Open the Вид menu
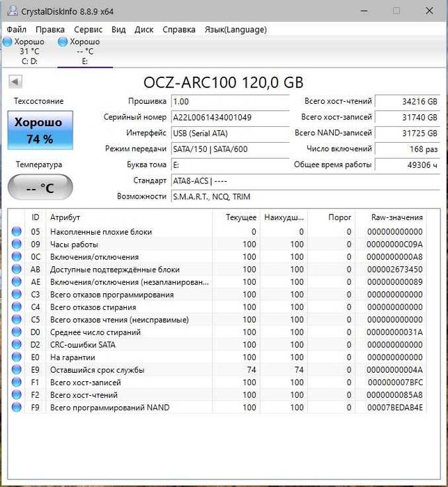The width and height of the screenshot is (448, 487). (x=118, y=29)
